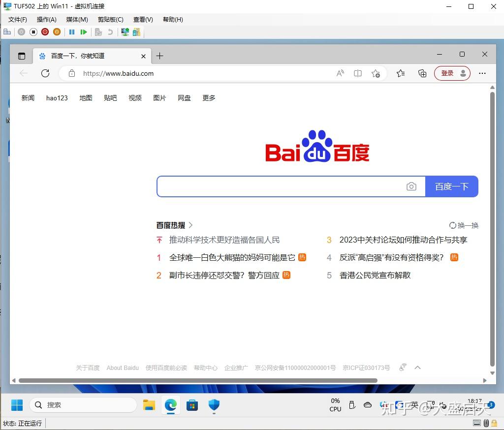Open 推动科学技术更好造福各国人民 headline
This screenshot has height=430, width=504.
(x=224, y=240)
